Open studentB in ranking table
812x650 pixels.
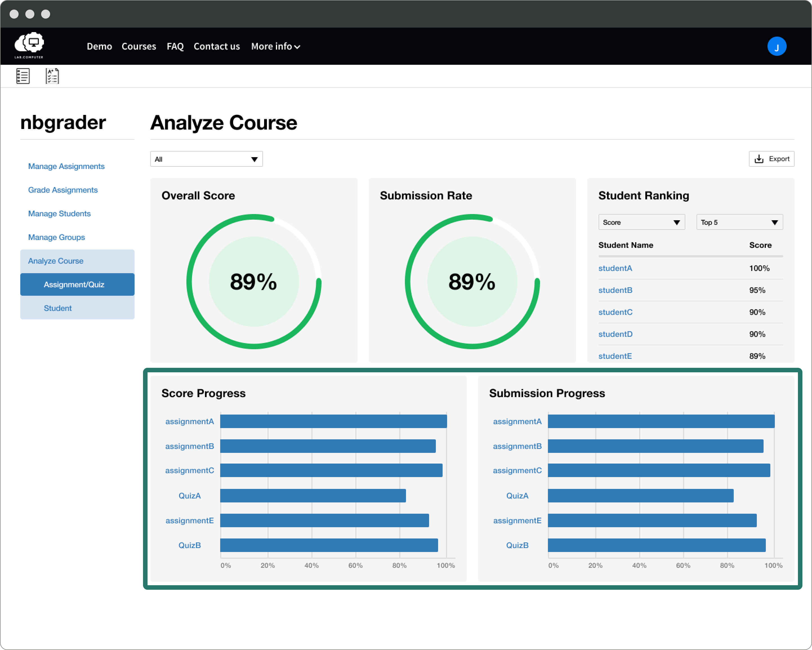(615, 290)
